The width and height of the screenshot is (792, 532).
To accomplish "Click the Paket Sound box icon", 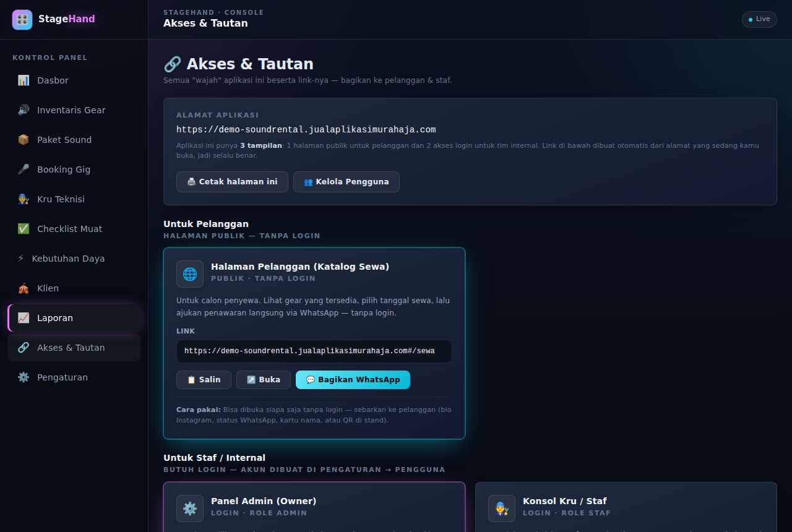I will click(x=24, y=140).
